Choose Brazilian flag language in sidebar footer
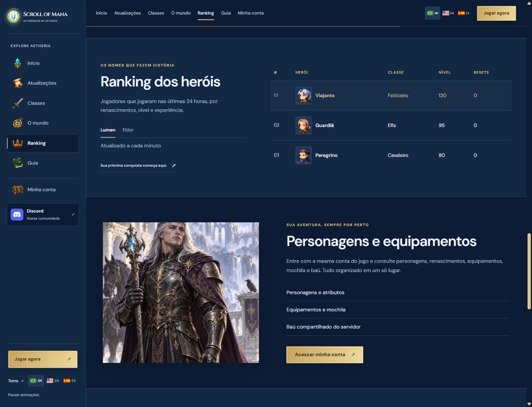The image size is (532, 407). coord(36,381)
